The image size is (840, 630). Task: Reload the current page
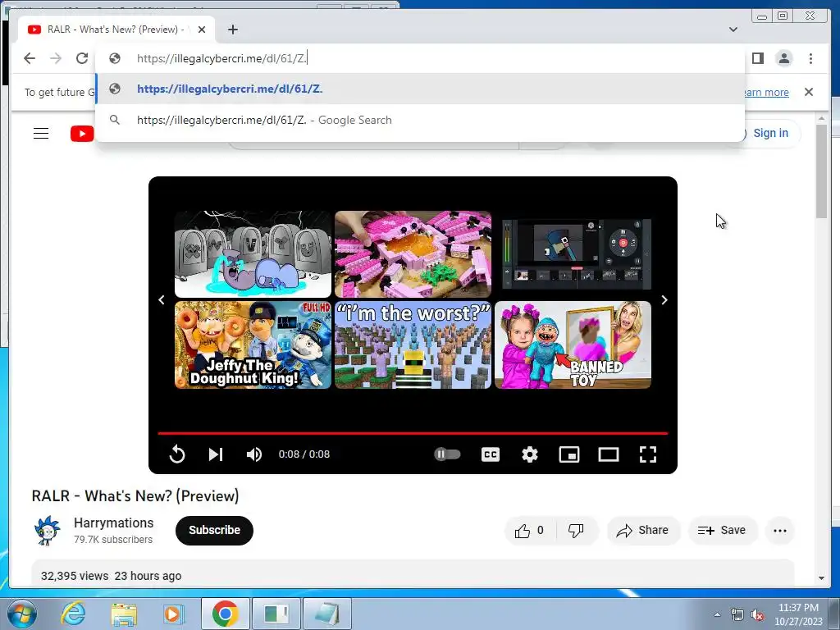click(82, 58)
